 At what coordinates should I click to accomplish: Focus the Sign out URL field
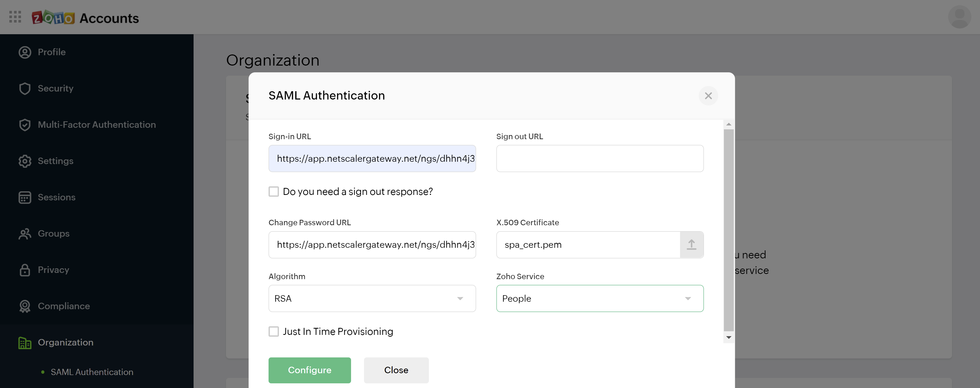coord(599,158)
